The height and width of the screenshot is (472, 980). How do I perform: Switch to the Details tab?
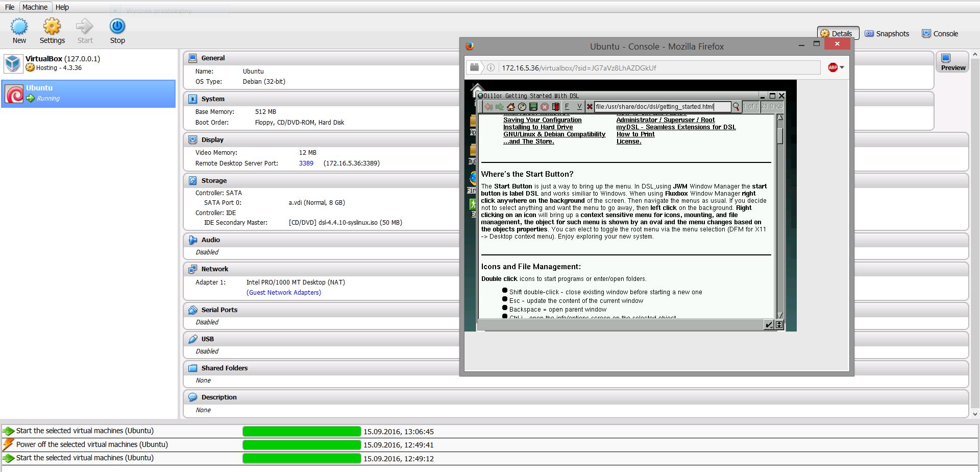(x=838, y=33)
